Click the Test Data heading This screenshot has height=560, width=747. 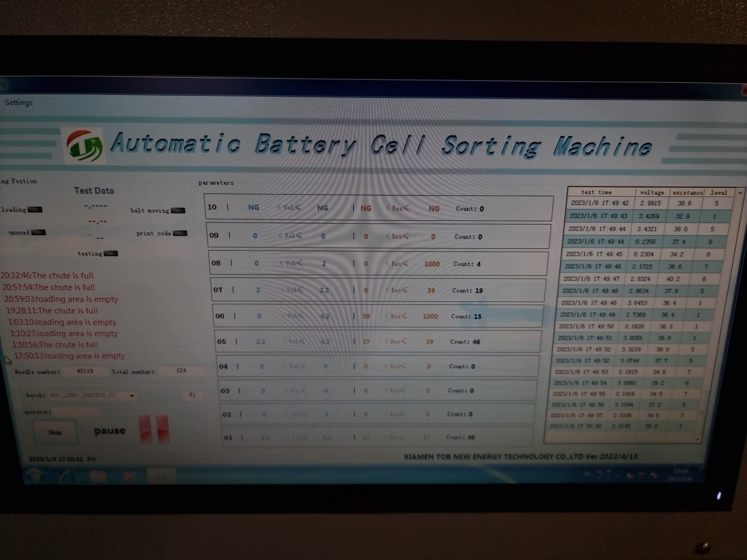coord(94,191)
